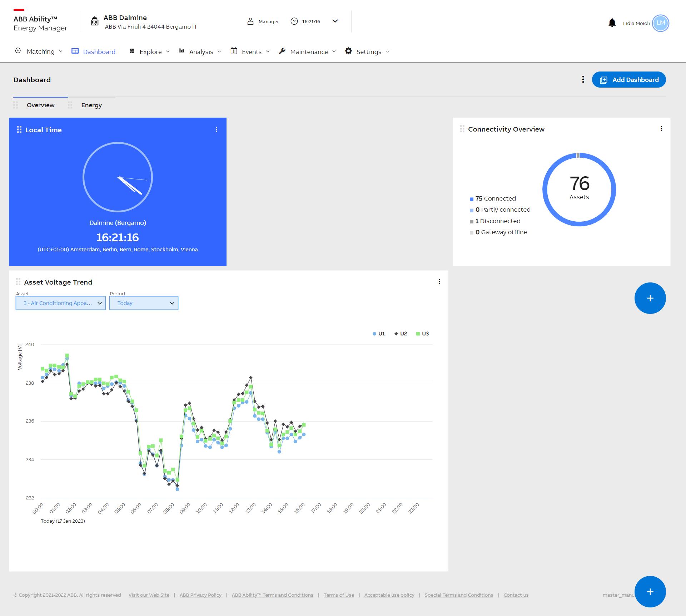Toggle U3 voltage series visibility
The height and width of the screenshot is (616, 686).
423,334
